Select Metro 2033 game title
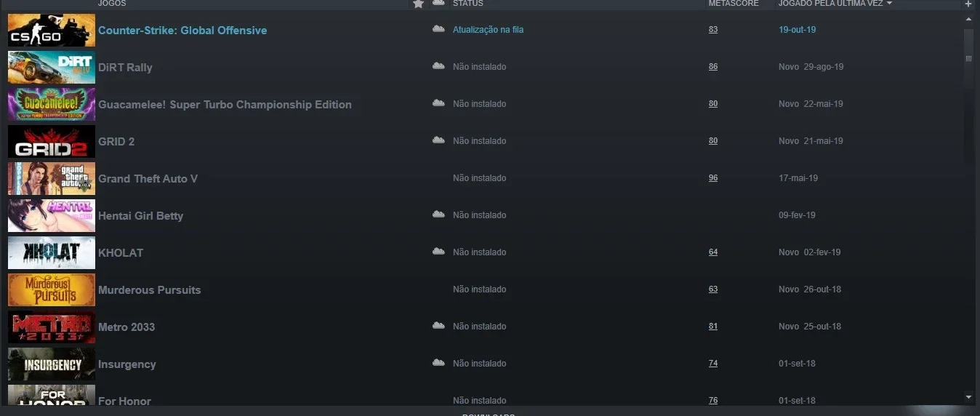This screenshot has width=980, height=416. tap(126, 327)
